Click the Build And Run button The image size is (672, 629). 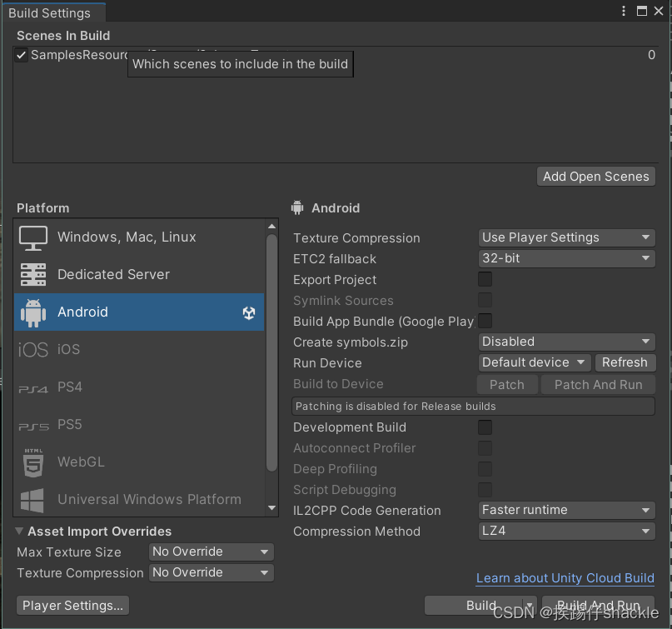click(x=598, y=606)
